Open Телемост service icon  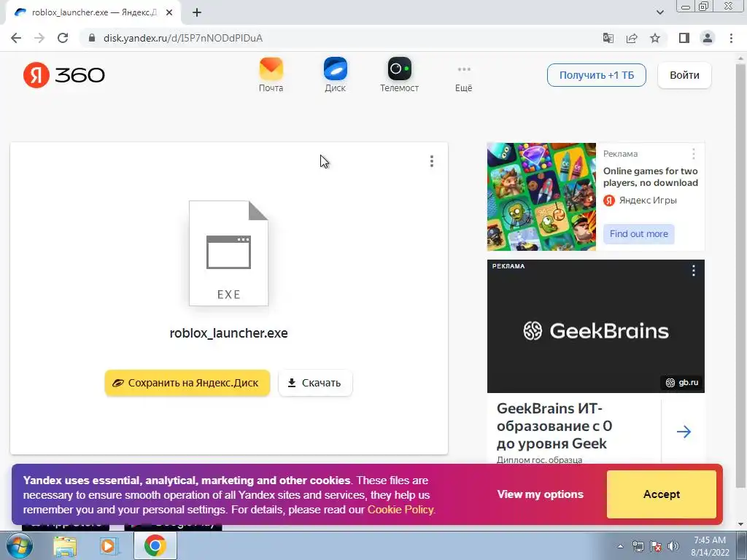click(x=399, y=75)
